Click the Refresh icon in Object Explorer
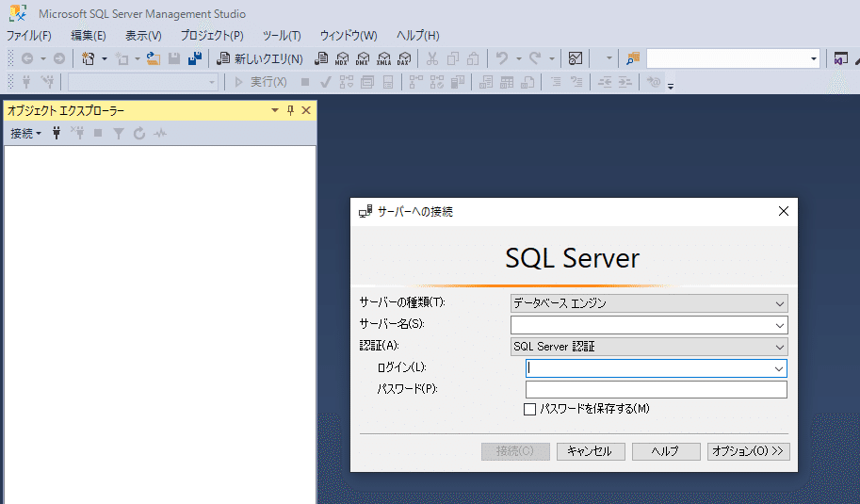Viewport: 860px width, 504px height. tap(139, 133)
